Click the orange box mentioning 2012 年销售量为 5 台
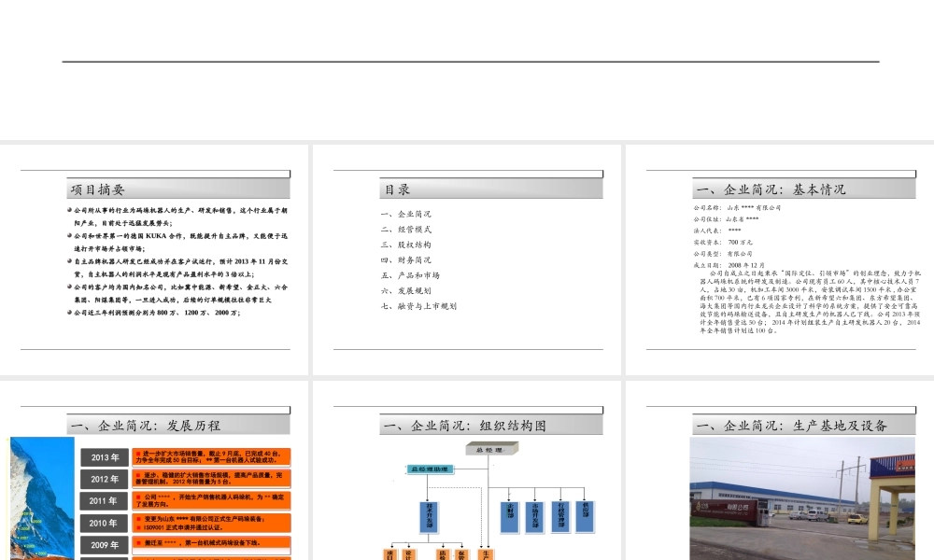The image size is (934, 560). coord(211,479)
